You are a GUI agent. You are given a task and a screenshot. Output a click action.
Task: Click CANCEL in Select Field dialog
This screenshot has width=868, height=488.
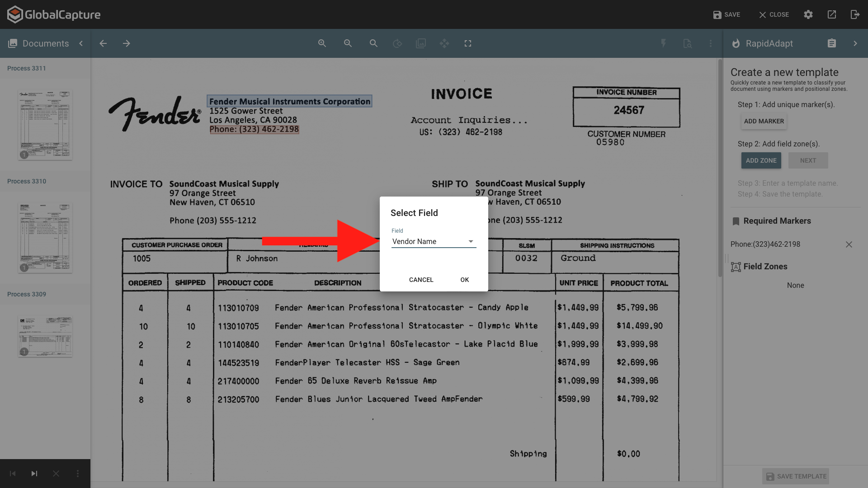pos(421,280)
